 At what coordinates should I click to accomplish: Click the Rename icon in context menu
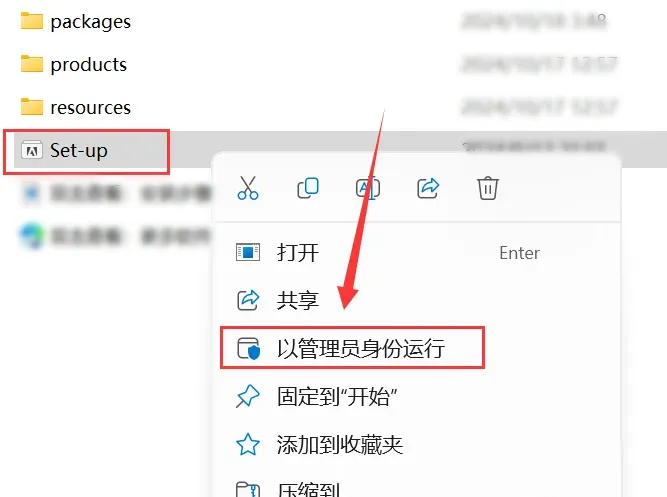coord(368,188)
